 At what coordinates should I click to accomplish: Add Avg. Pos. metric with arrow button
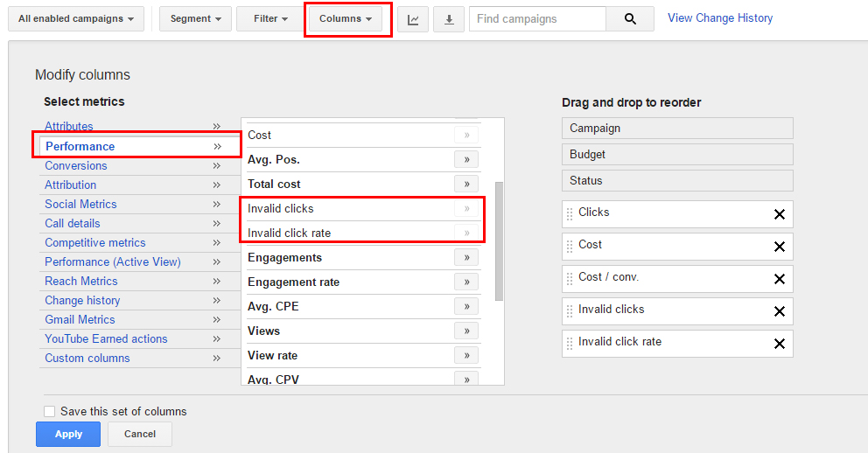pyautogui.click(x=466, y=159)
